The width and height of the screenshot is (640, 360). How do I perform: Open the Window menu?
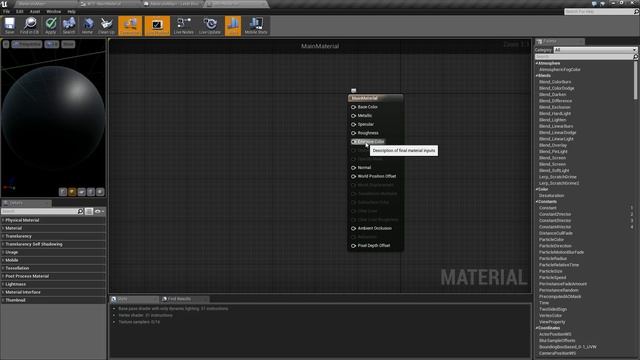(x=53, y=11)
